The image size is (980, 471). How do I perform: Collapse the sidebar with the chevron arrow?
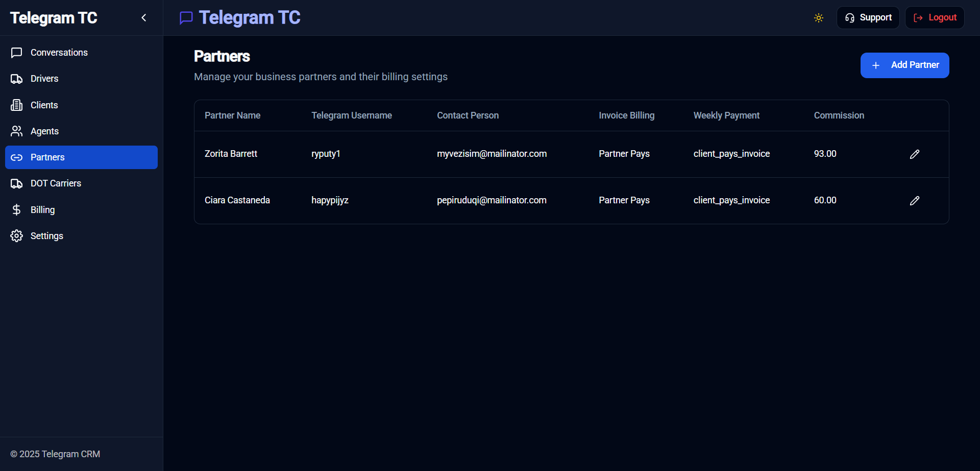tap(144, 18)
